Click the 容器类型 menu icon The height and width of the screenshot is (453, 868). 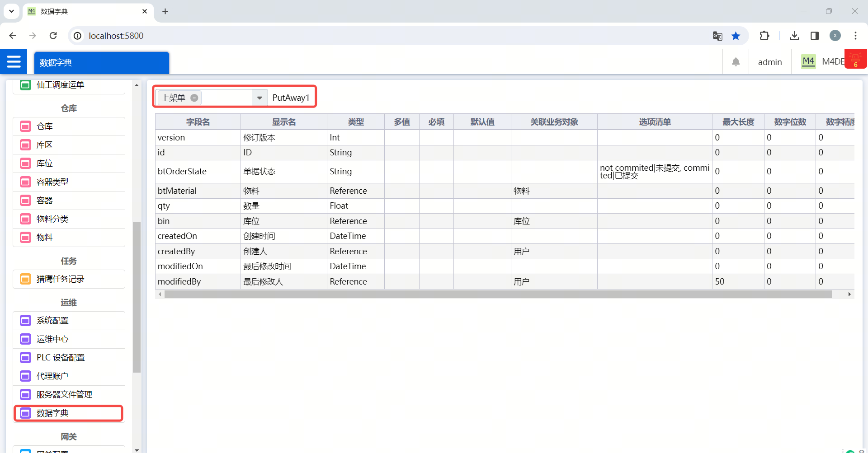click(x=26, y=182)
